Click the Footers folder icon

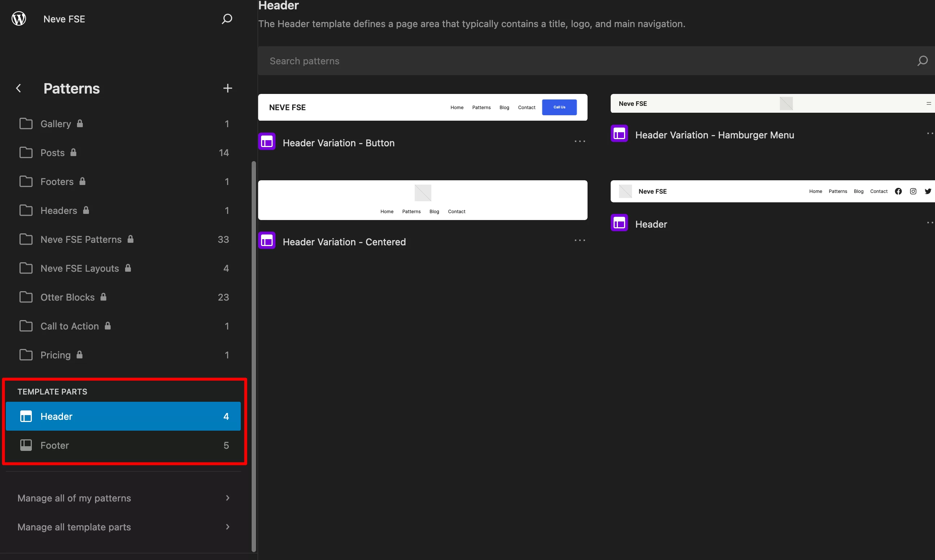(x=26, y=181)
